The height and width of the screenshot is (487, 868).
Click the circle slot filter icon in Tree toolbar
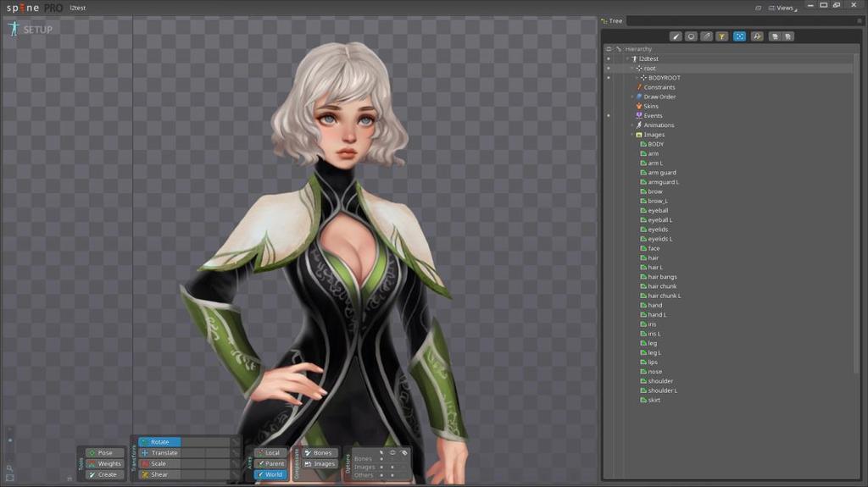click(x=691, y=36)
